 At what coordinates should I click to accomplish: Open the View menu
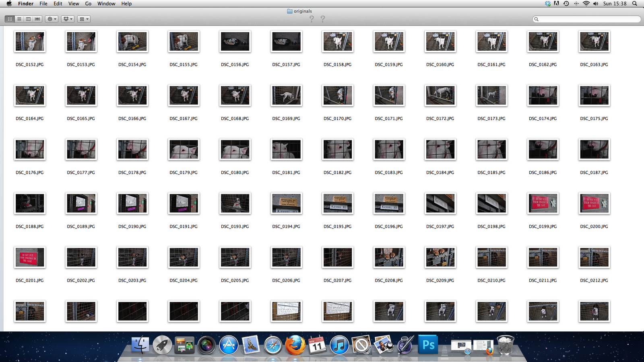(x=73, y=3)
